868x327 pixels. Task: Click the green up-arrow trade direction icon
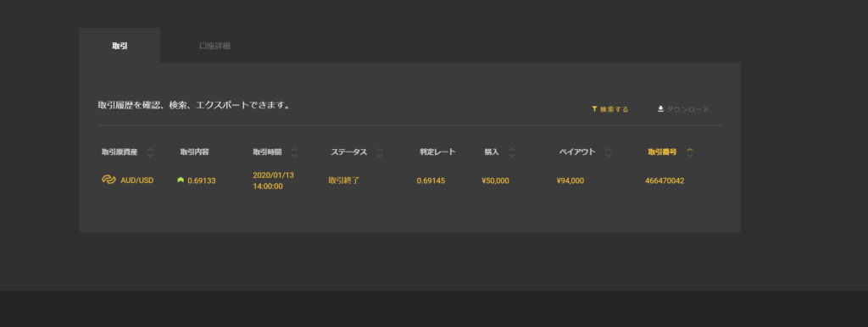click(181, 180)
